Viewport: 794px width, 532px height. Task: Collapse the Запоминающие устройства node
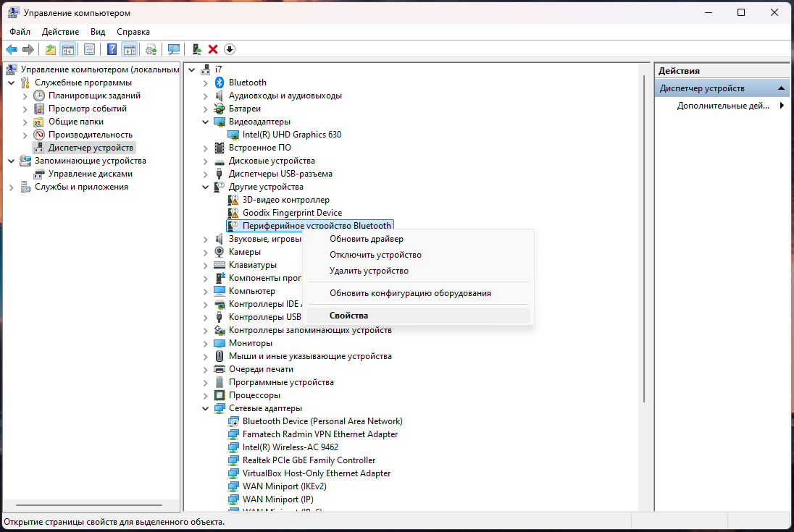click(11, 161)
